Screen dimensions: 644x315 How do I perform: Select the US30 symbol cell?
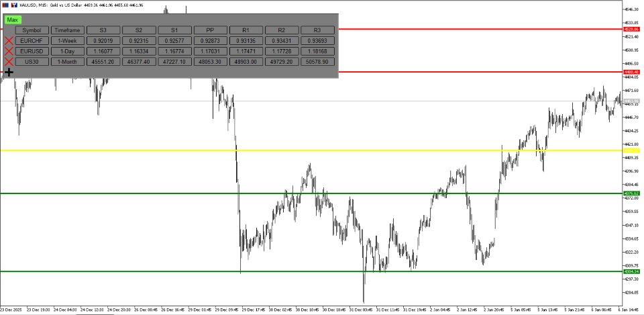(32, 62)
